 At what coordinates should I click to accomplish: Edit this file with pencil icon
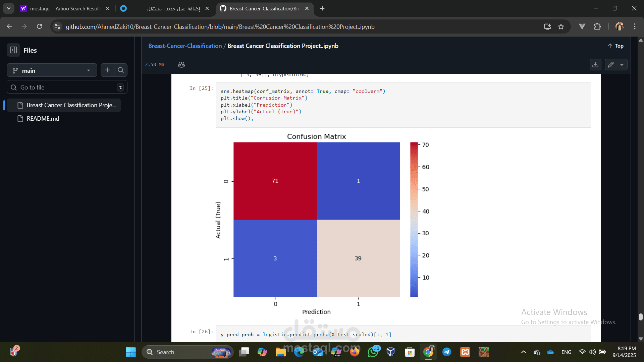point(611,65)
